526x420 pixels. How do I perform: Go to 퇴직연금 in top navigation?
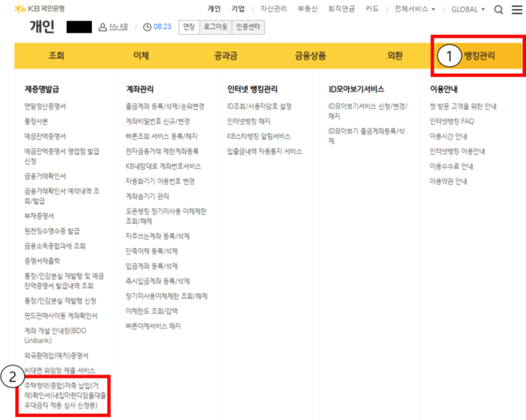[x=341, y=8]
